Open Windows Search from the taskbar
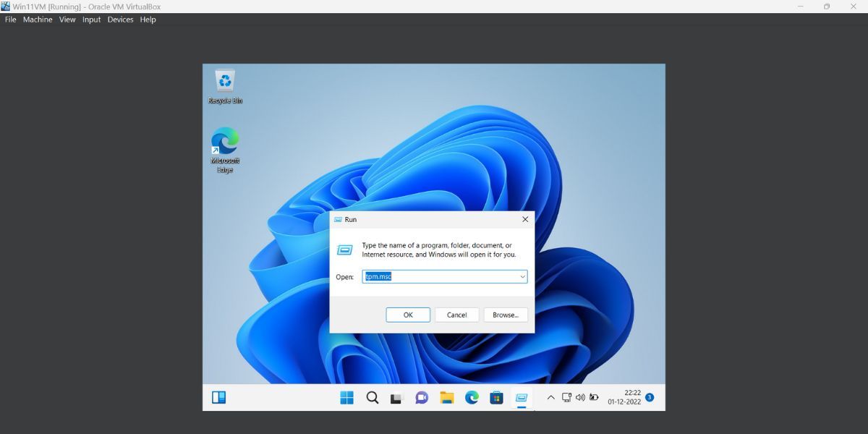The height and width of the screenshot is (434, 868). (x=372, y=397)
